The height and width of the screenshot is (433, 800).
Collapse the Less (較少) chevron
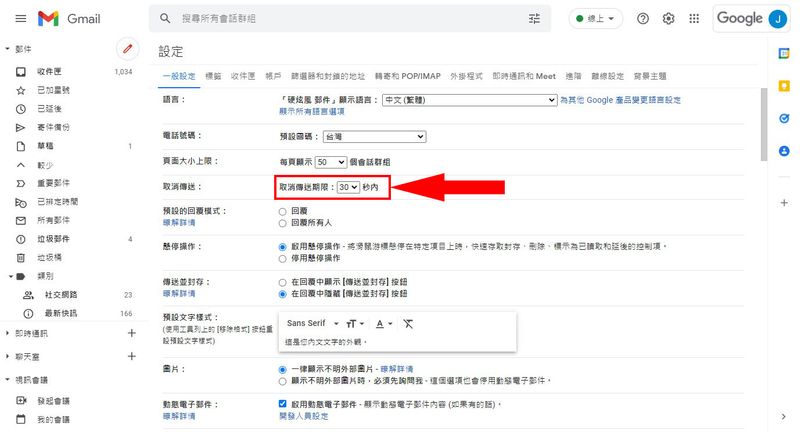[x=21, y=165]
